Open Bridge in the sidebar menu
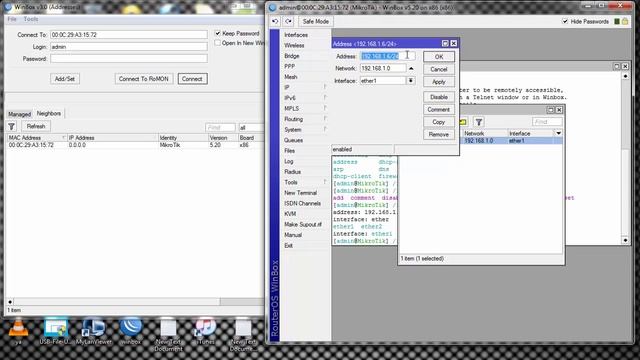Image resolution: width=640 pixels, height=360 pixels. pos(292,56)
